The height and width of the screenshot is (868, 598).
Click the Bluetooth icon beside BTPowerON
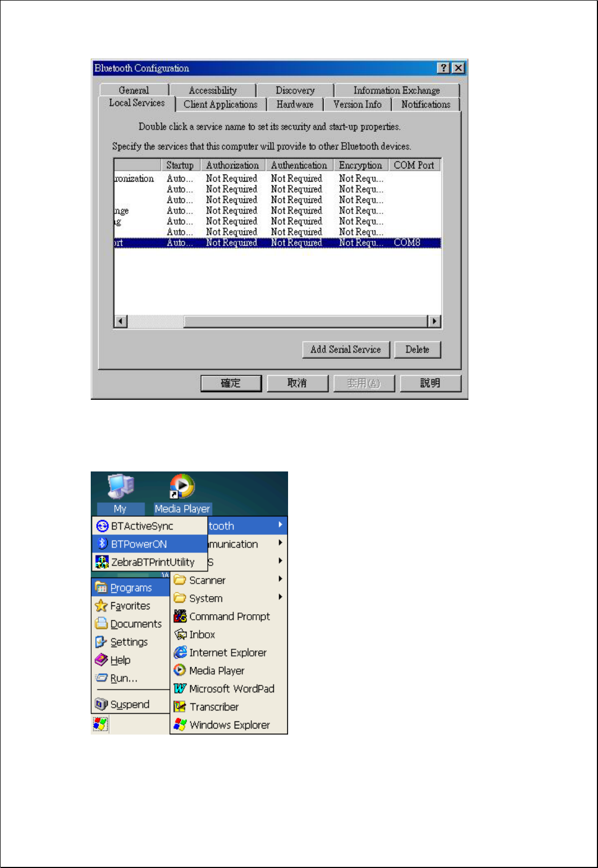(102, 544)
